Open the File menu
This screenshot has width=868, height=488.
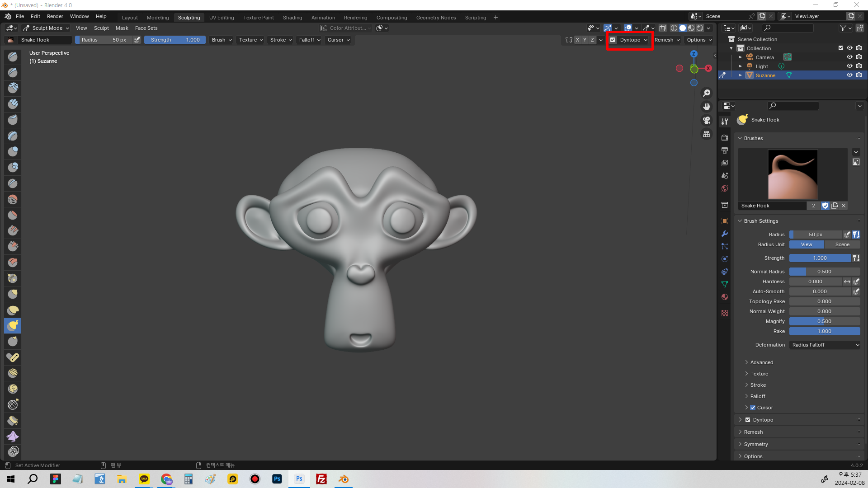[x=20, y=16]
